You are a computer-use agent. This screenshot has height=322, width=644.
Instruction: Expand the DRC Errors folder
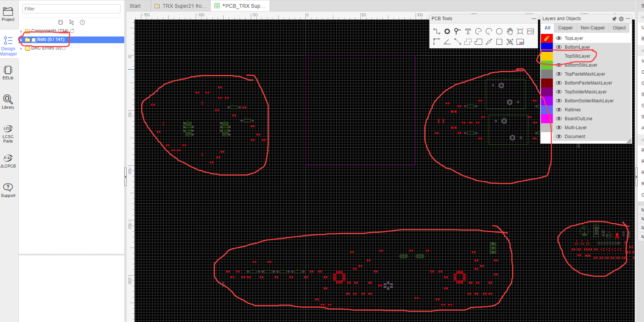tap(21, 48)
